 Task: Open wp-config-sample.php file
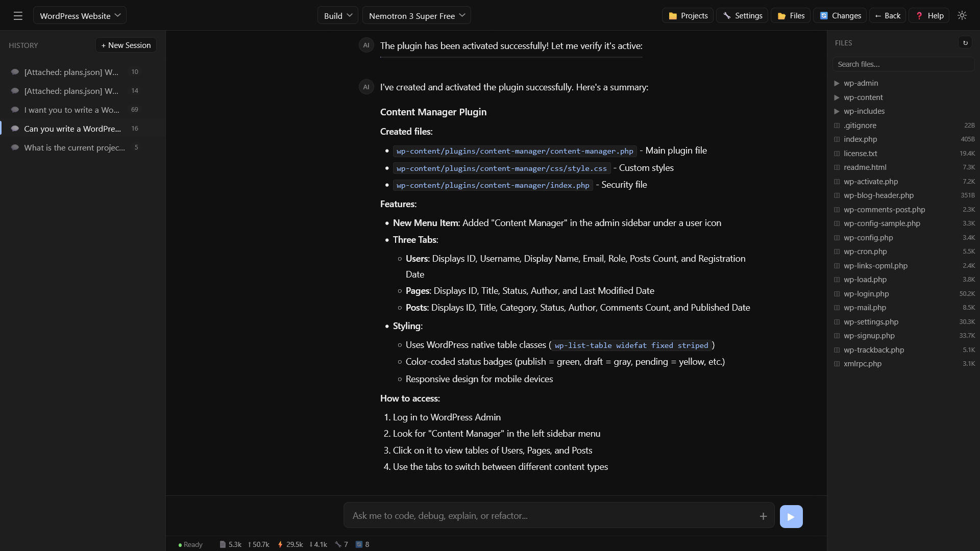click(903, 223)
